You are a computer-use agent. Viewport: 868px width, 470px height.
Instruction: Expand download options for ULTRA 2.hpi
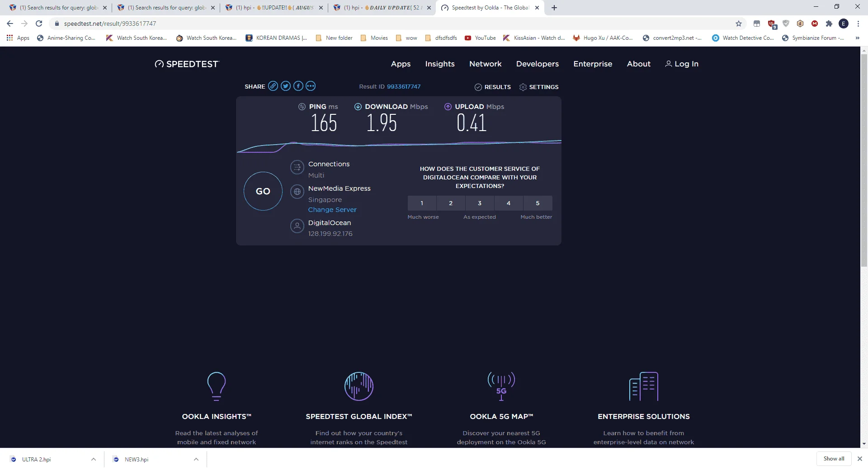pyautogui.click(x=94, y=459)
